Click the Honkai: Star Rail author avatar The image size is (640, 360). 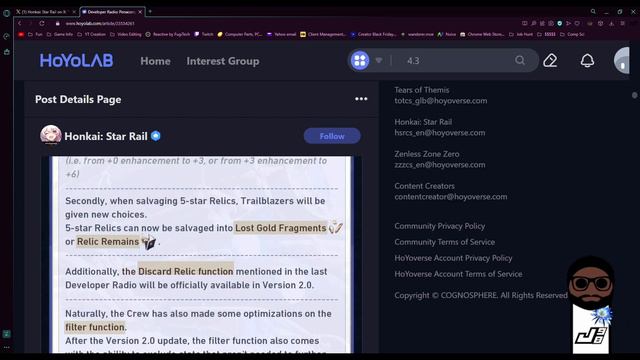click(x=51, y=135)
